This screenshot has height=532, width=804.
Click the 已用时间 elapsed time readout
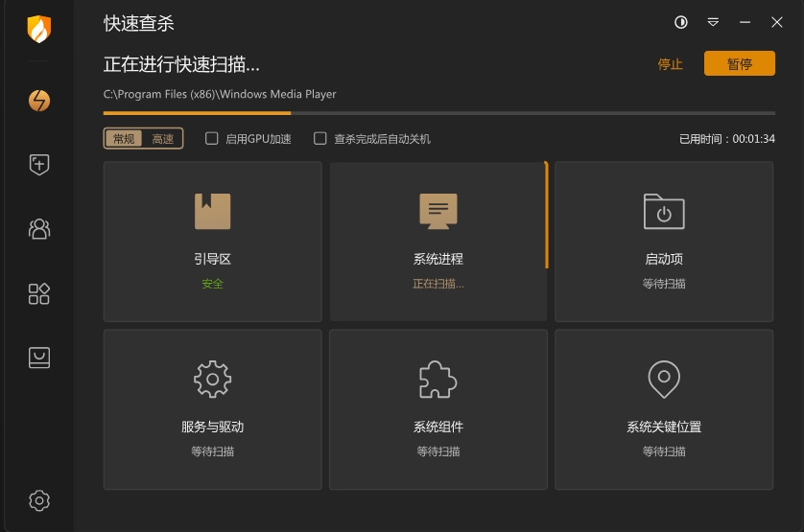click(x=727, y=139)
